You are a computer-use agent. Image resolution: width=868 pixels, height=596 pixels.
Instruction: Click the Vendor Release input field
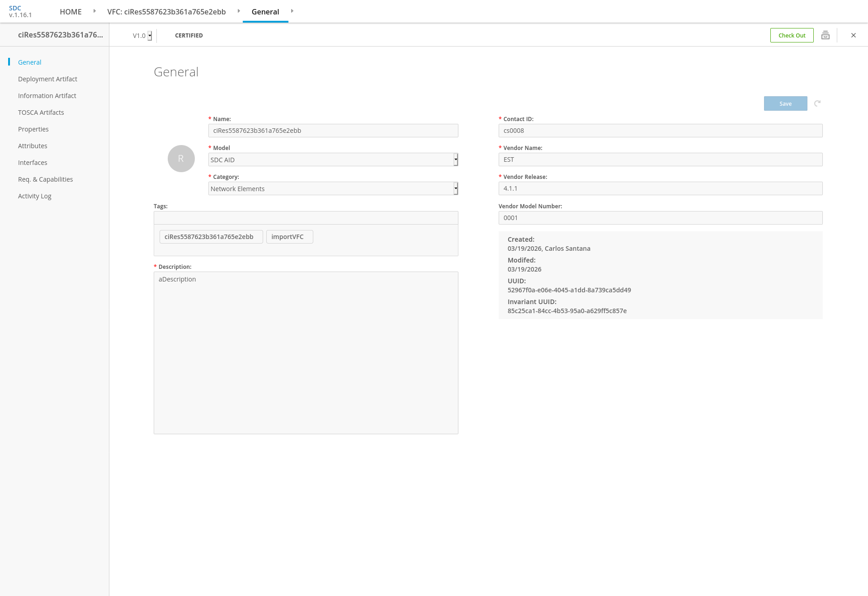click(660, 188)
